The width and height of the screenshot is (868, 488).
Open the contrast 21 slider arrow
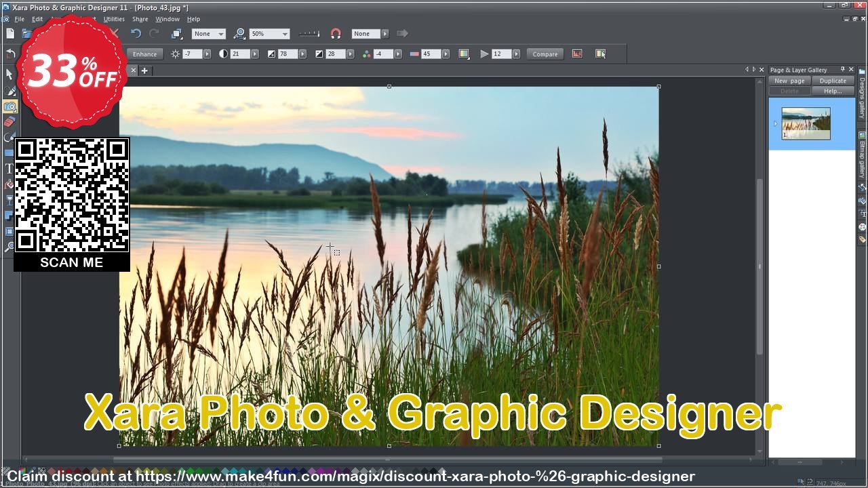click(255, 54)
